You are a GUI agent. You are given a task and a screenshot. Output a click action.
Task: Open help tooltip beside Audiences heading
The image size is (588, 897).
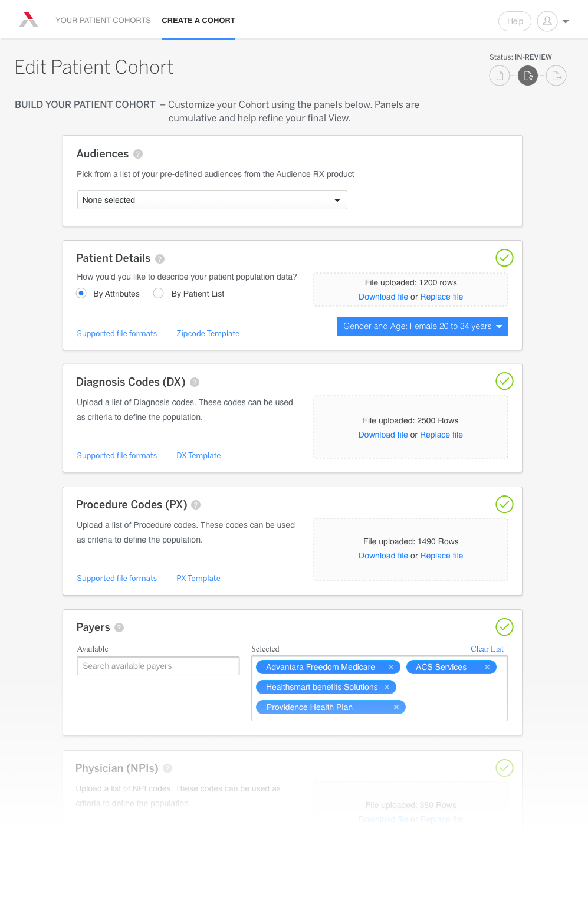tap(138, 154)
